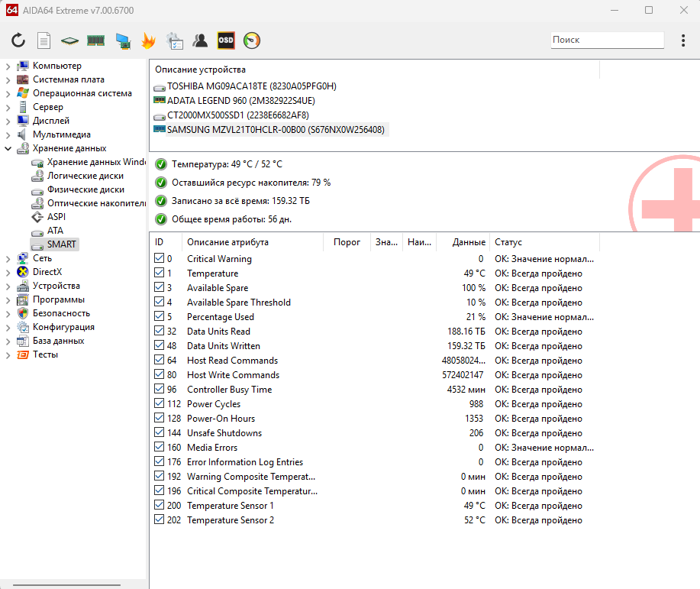Select the Мультимедиа speaker icon
700x589 pixels.
(23, 134)
